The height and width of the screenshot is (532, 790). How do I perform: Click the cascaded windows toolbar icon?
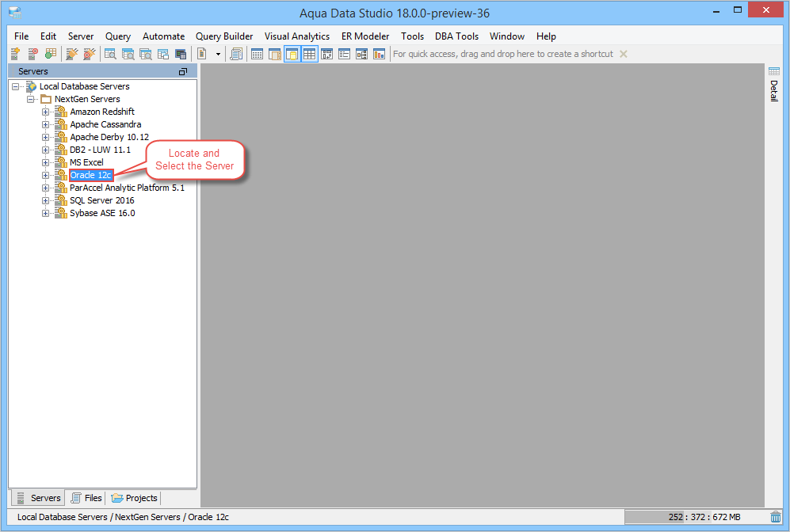point(163,54)
